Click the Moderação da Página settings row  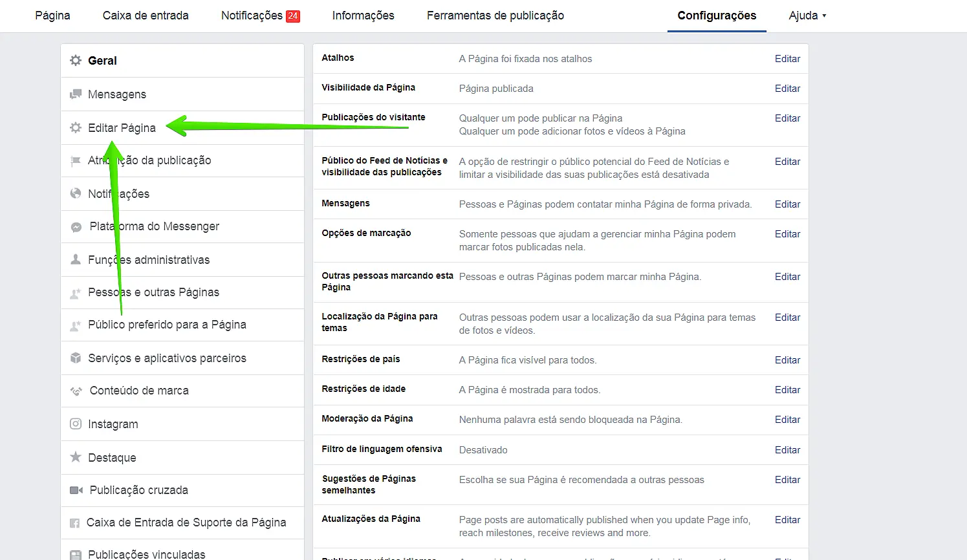point(367,419)
